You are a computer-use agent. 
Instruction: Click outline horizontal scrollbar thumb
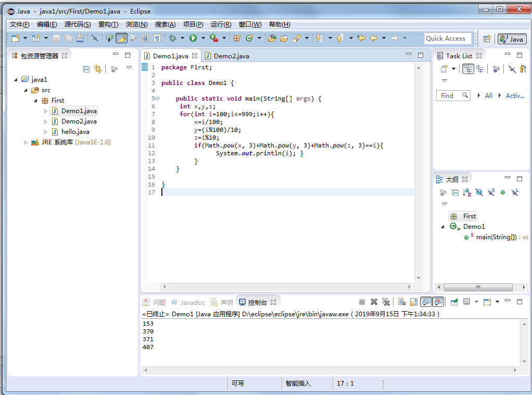tap(478, 287)
